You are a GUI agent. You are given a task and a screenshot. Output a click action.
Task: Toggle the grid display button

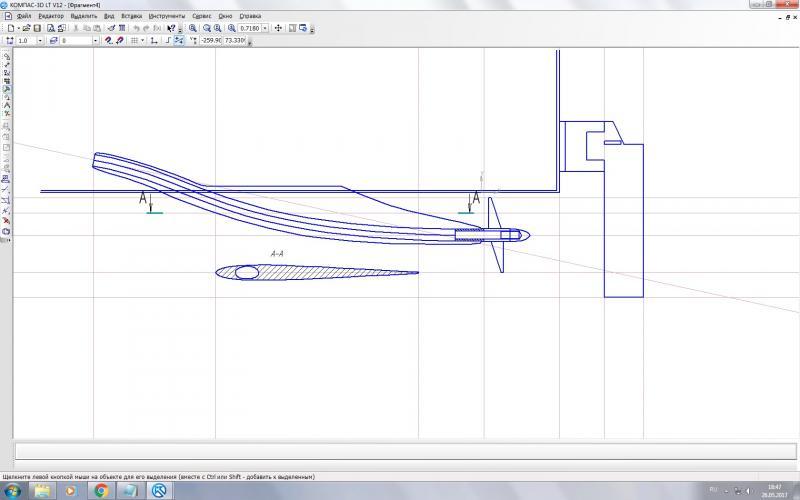click(134, 41)
